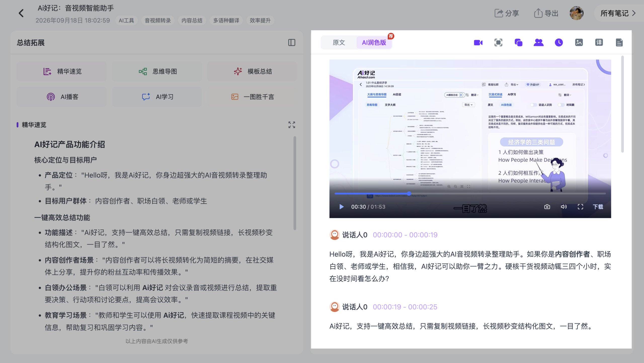Click the note title 'Ai好记: 音视频智能助手'
The height and width of the screenshot is (363, 644).
76,8
